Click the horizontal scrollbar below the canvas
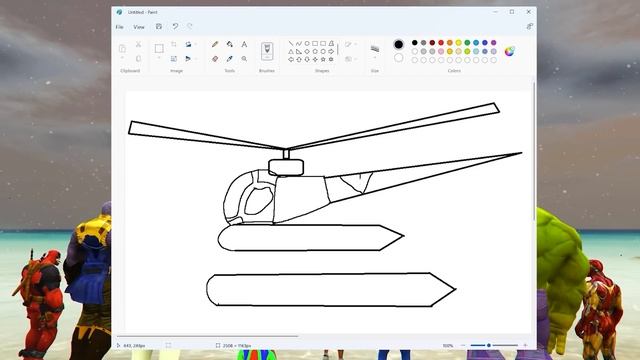This screenshot has height=360, width=640. 208,336
